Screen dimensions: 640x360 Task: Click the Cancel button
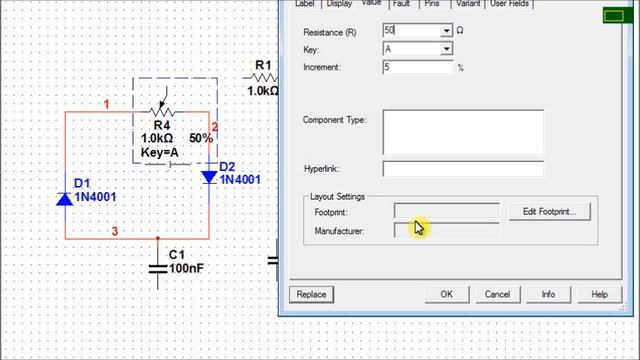498,294
